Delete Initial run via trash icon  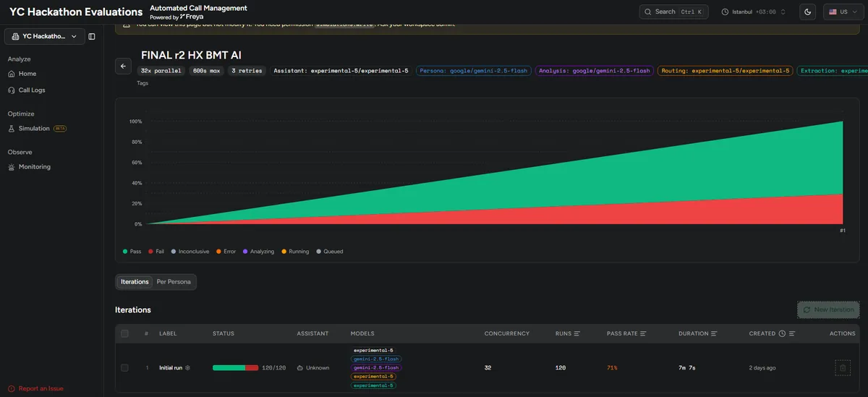(x=843, y=368)
